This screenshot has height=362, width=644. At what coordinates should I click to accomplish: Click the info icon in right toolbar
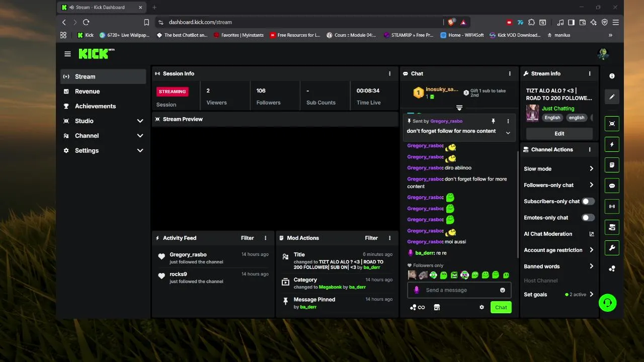(612, 76)
